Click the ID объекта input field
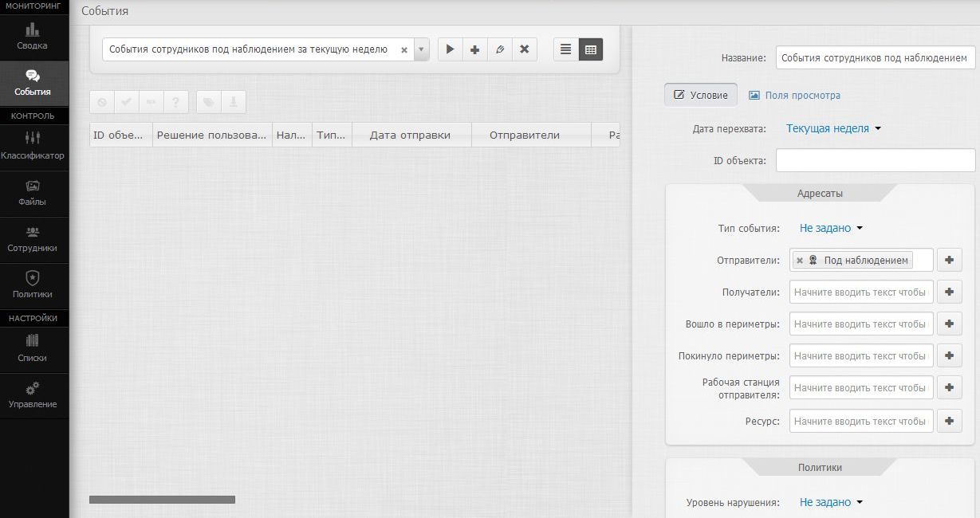Viewport: 980px width, 518px height. pyautogui.click(x=876, y=160)
